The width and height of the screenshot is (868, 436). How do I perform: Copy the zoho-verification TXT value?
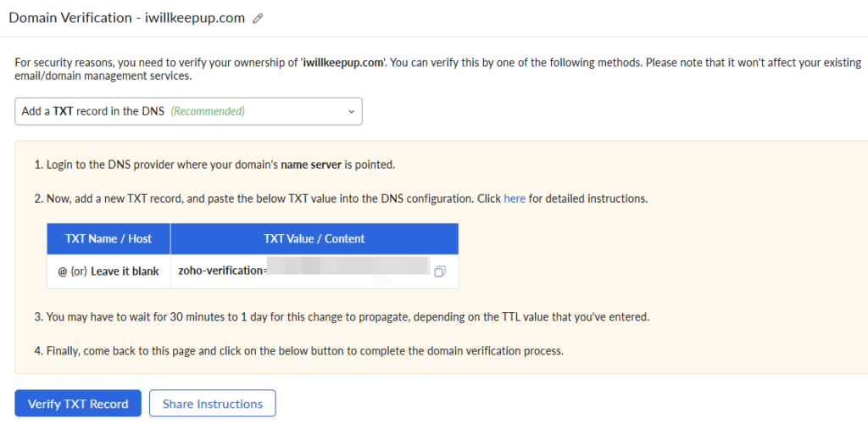point(440,271)
